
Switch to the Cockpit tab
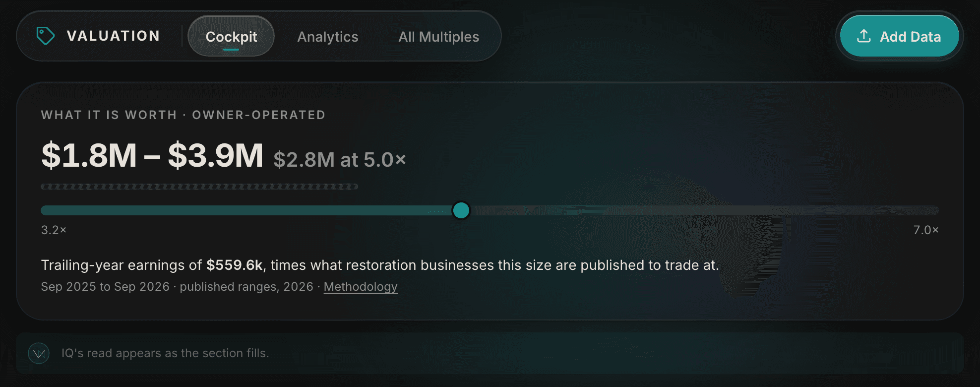click(231, 36)
